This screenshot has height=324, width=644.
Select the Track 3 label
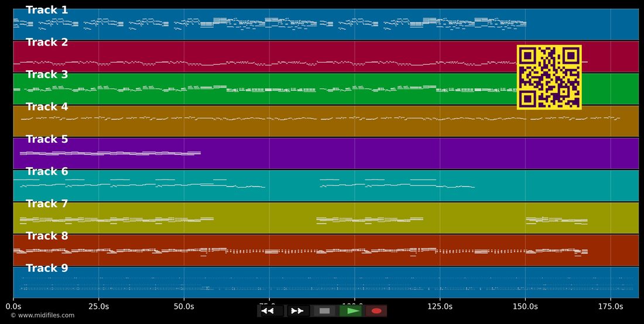tap(47, 75)
